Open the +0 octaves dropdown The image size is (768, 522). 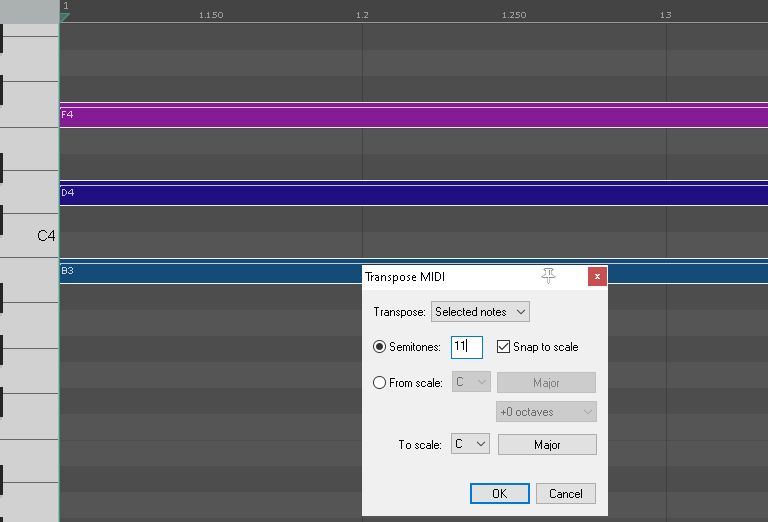click(546, 412)
